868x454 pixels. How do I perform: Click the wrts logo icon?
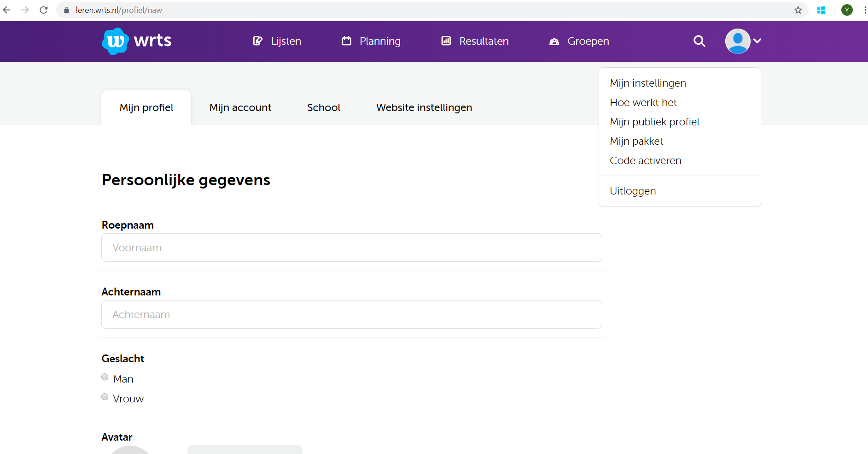click(x=115, y=41)
